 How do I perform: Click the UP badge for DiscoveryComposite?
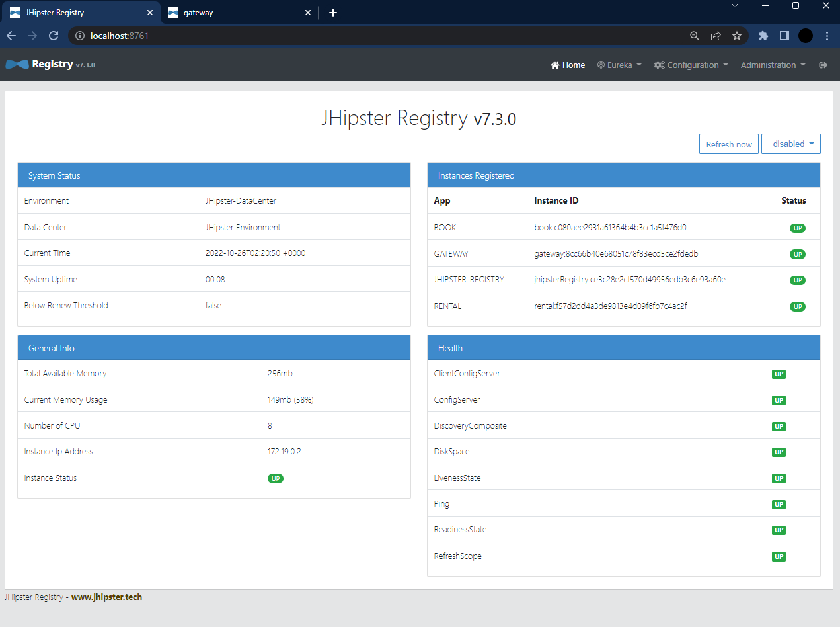pos(779,427)
